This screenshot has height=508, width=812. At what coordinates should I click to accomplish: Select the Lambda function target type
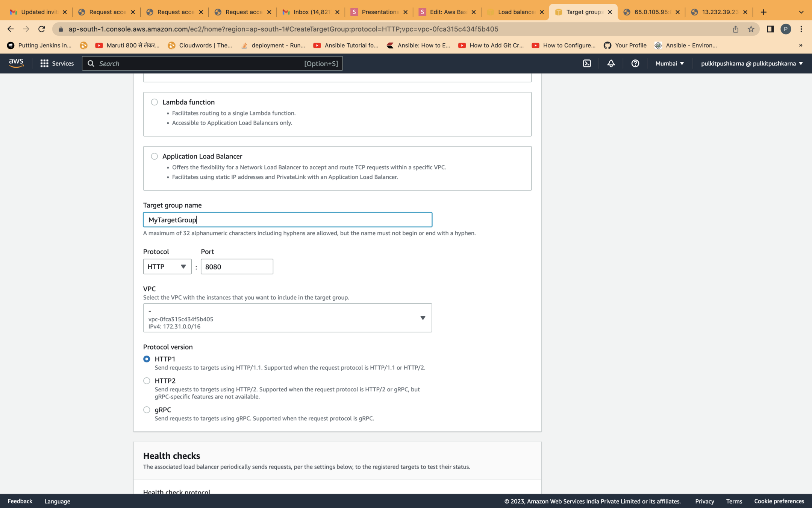click(x=154, y=102)
